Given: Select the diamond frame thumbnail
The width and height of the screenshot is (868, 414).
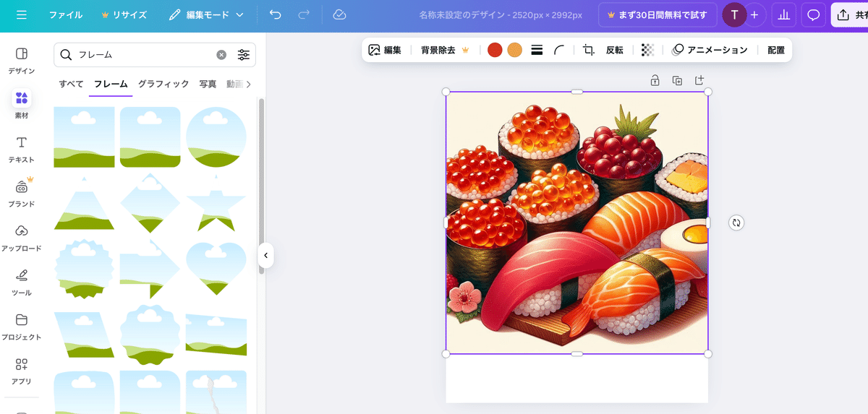Looking at the screenshot, I should click(150, 203).
